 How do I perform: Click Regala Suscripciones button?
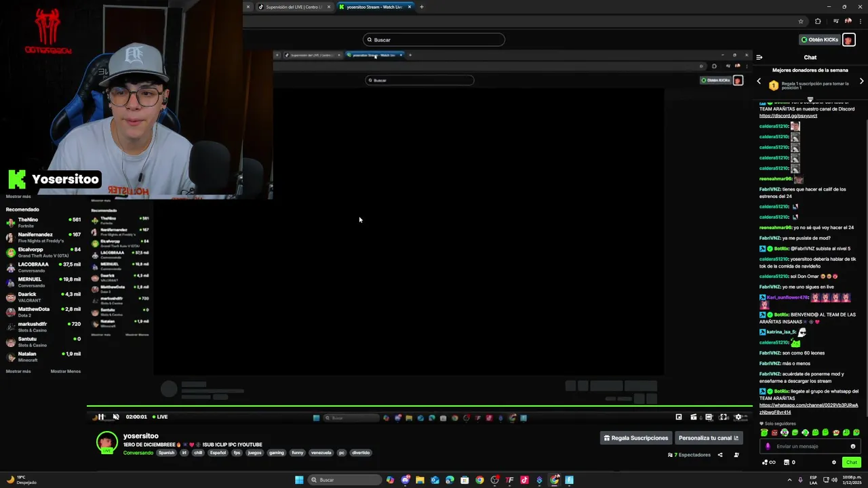(x=636, y=438)
